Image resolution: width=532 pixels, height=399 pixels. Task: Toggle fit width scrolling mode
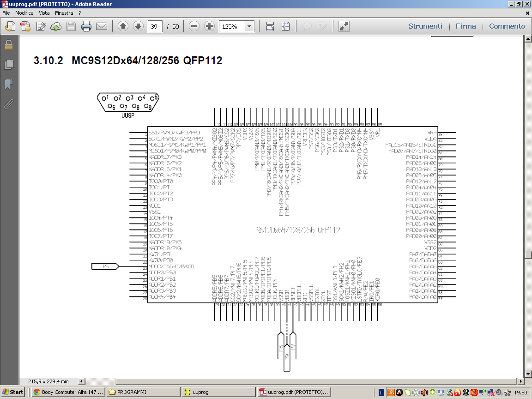click(x=270, y=26)
